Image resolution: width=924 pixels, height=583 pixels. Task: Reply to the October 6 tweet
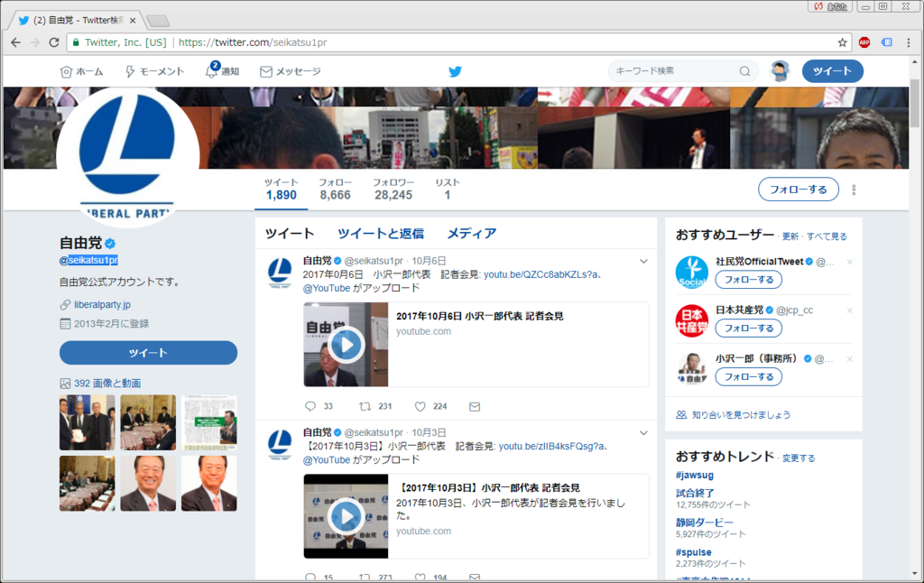(x=310, y=406)
